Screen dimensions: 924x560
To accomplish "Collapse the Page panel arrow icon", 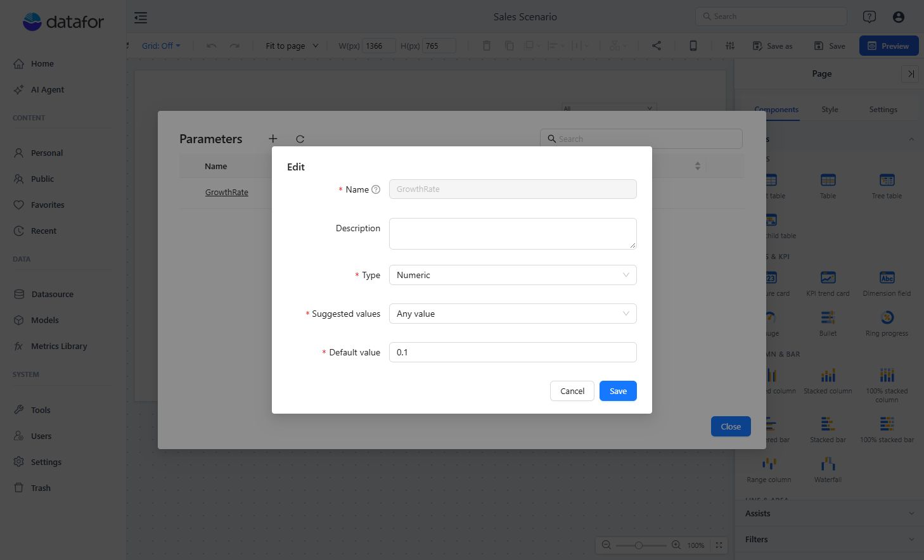I will [910, 74].
